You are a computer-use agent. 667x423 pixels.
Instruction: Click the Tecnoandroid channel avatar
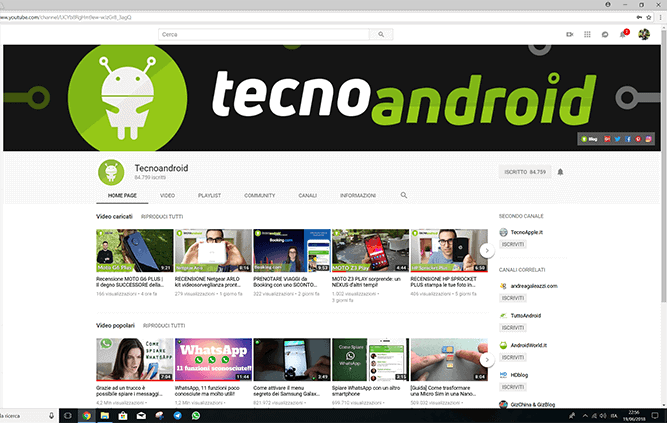pyautogui.click(x=111, y=172)
